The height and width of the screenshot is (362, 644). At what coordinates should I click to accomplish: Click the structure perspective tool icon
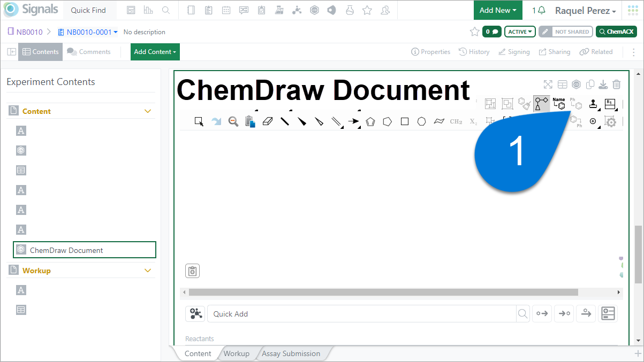tap(541, 104)
